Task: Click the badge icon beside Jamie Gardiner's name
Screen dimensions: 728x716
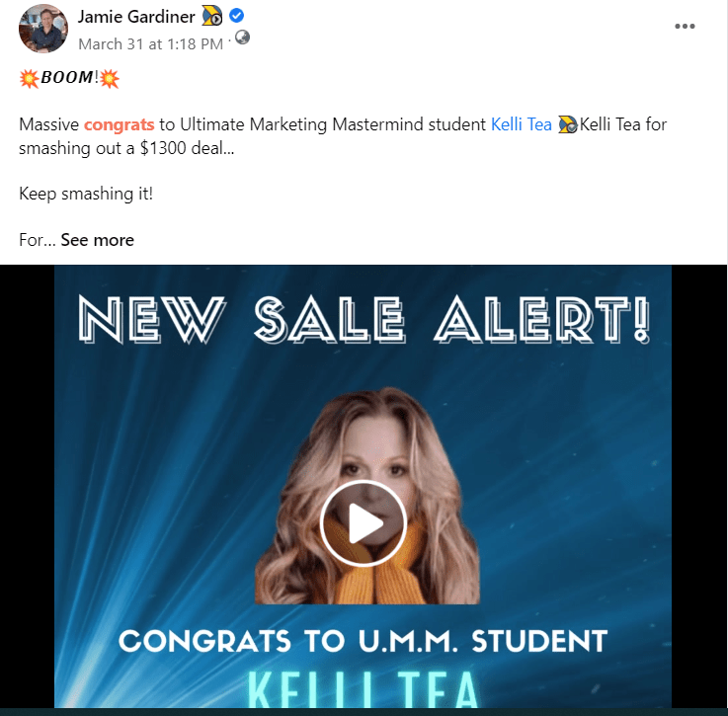Action: tap(212, 16)
